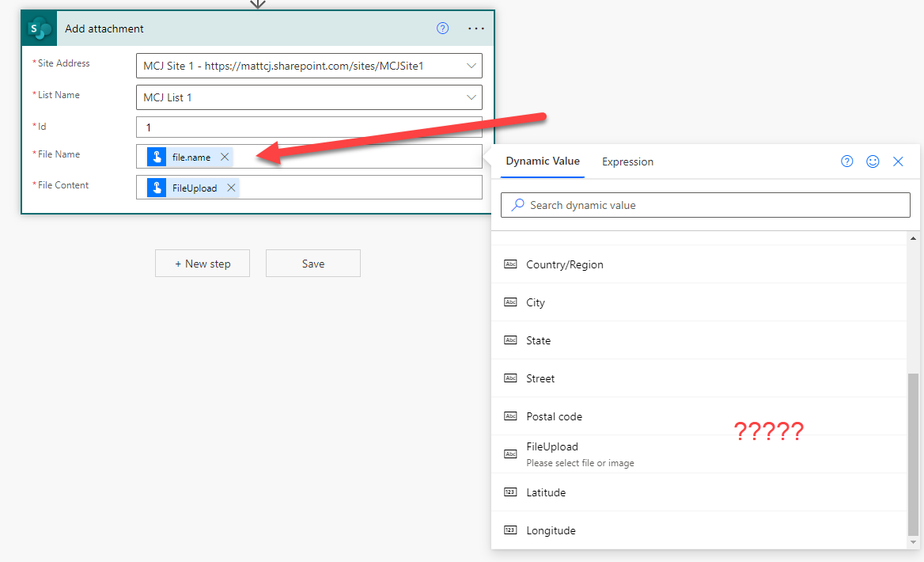The image size is (924, 562).
Task: Click the 123 icon beside Latitude
Action: (x=511, y=492)
